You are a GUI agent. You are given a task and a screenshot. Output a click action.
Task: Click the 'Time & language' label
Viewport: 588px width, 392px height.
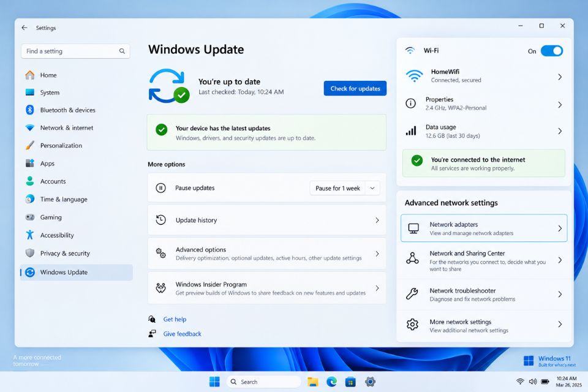click(x=63, y=199)
